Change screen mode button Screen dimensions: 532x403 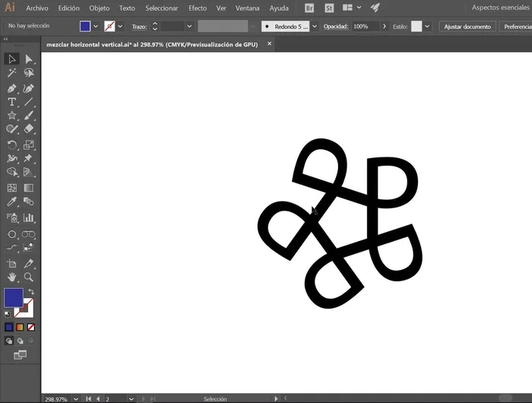(20, 355)
